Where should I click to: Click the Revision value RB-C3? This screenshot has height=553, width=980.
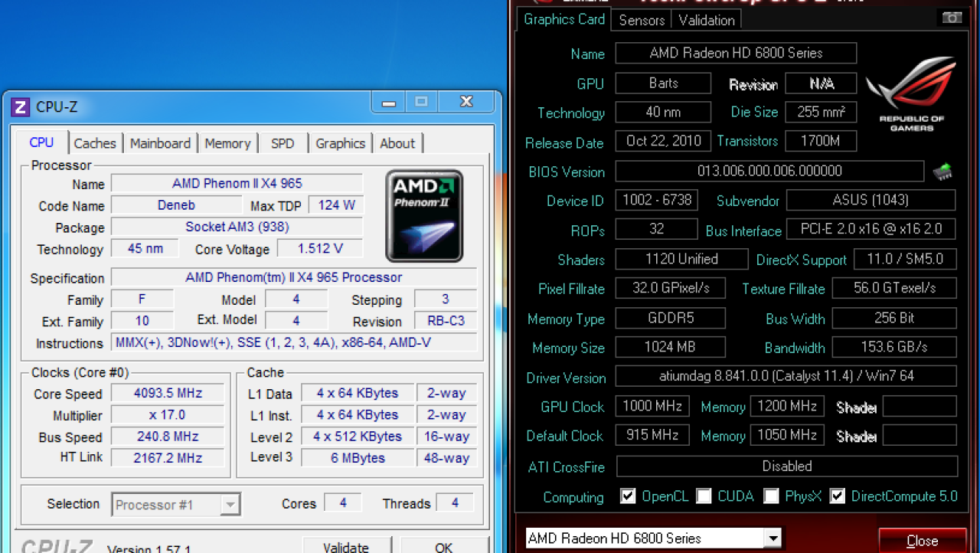[446, 320]
